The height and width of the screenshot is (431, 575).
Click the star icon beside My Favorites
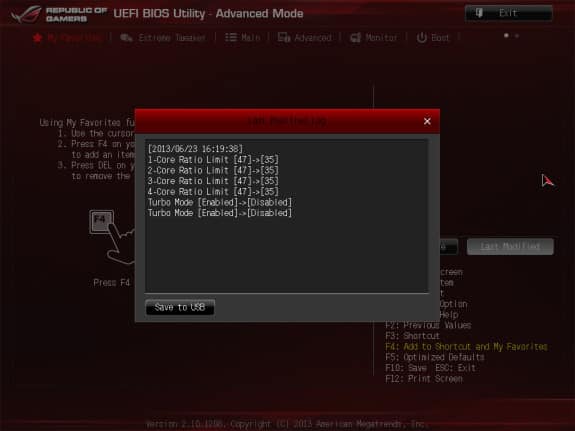coord(37,37)
